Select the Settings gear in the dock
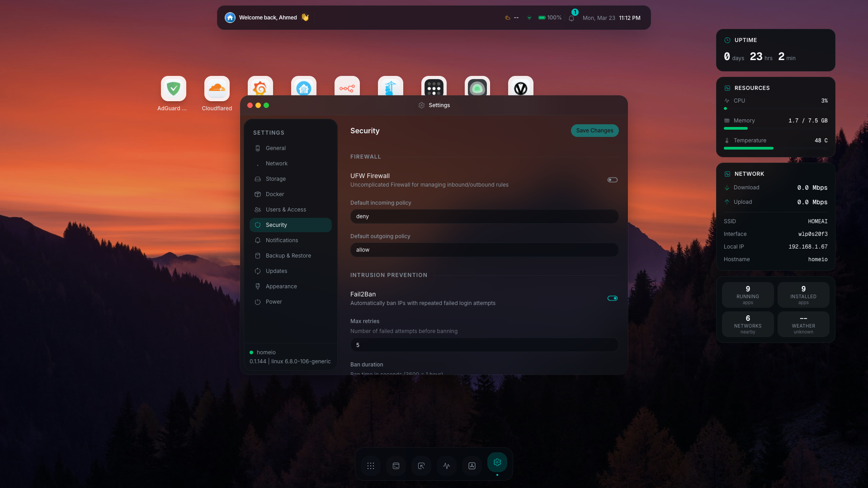The height and width of the screenshot is (488, 868). 497,463
